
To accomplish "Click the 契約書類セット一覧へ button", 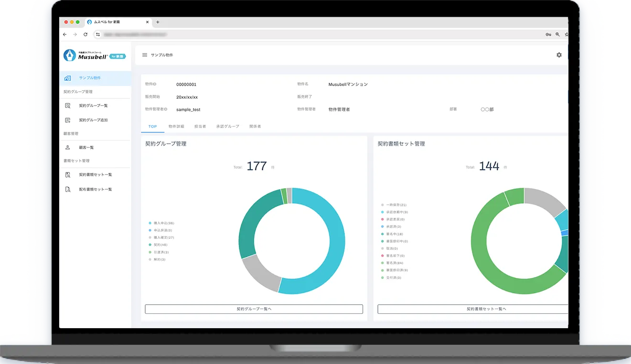I will coord(486,309).
